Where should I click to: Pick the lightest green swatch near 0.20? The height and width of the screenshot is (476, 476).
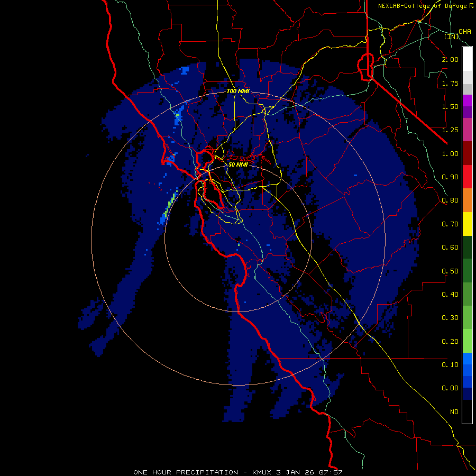(467, 341)
